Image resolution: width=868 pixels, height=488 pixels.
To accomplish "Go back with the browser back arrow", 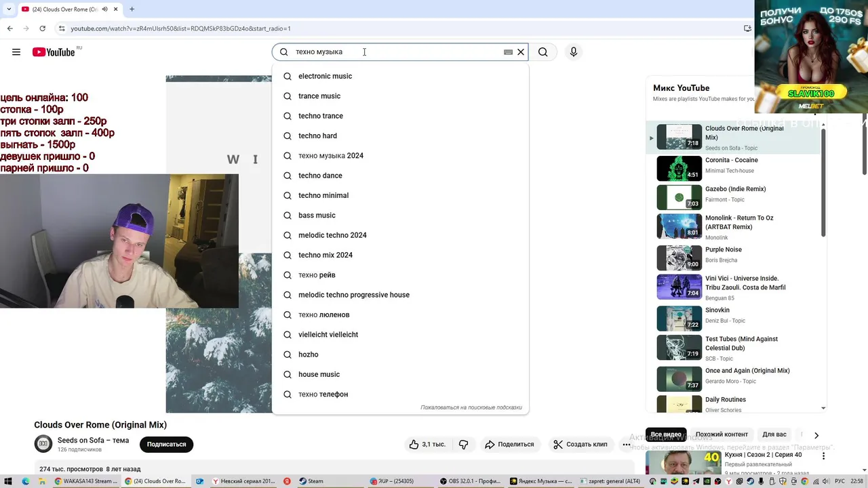I will pyautogui.click(x=9, y=28).
